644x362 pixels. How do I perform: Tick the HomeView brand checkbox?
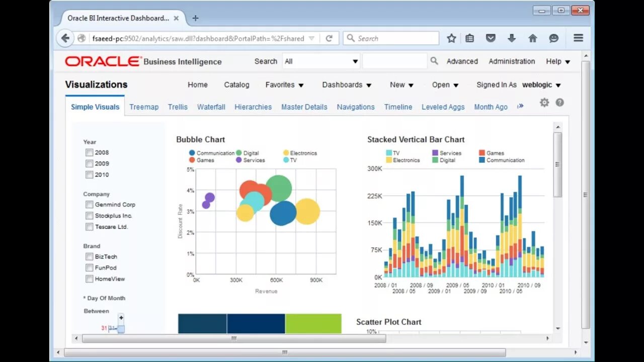point(89,279)
